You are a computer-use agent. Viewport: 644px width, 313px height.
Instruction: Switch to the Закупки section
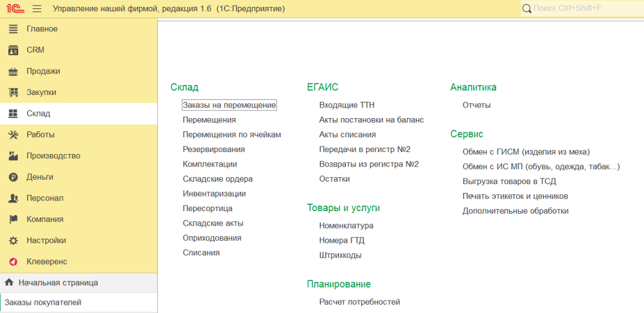(79, 92)
